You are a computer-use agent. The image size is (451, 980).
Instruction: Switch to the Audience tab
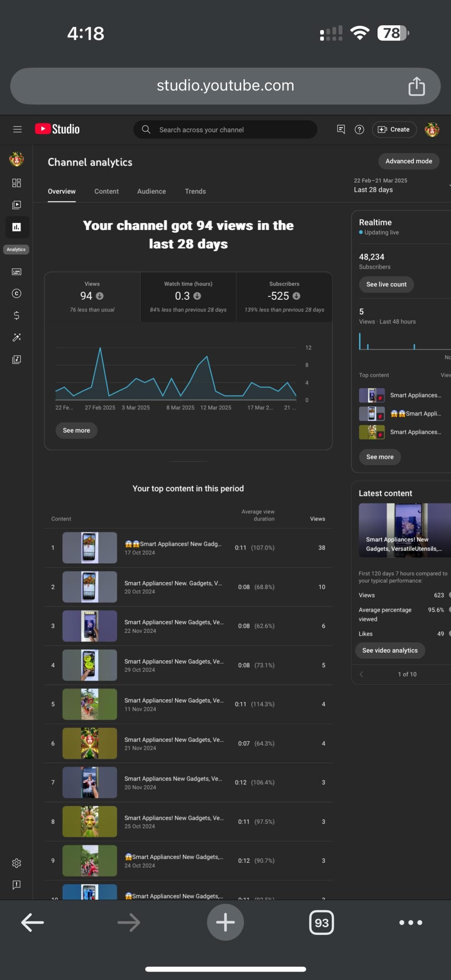[152, 191]
